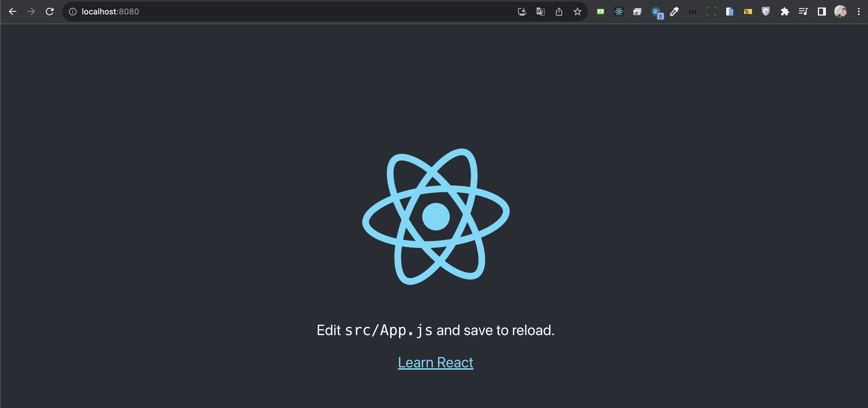Open the Chrome three-dot menu
This screenshot has width=868, height=408.
[858, 12]
